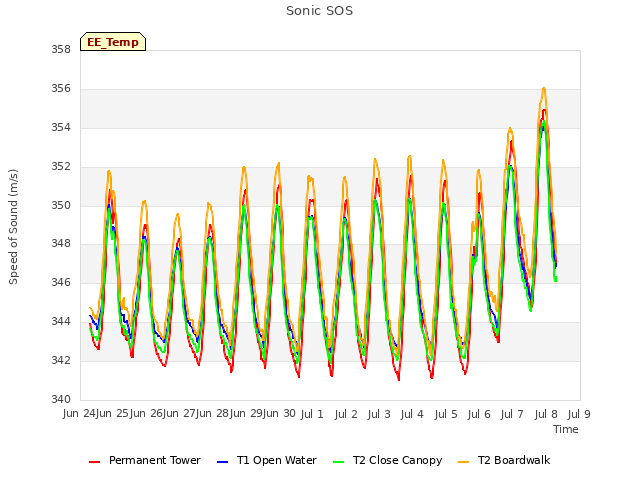Click the 354 y-axis tick label
The width and height of the screenshot is (640, 480).
pyautogui.click(x=61, y=128)
